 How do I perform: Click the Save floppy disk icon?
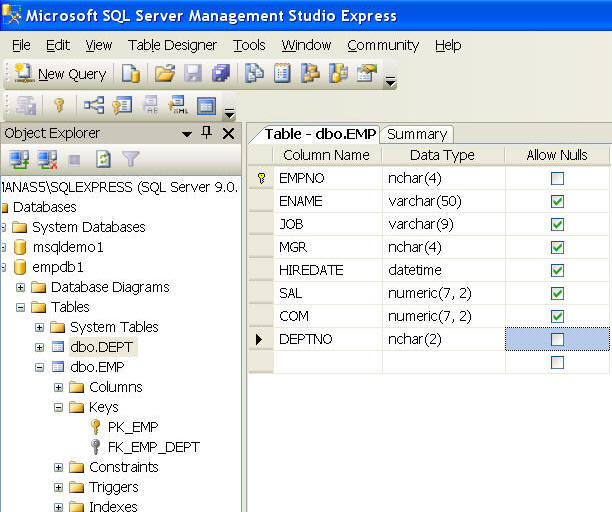193,73
